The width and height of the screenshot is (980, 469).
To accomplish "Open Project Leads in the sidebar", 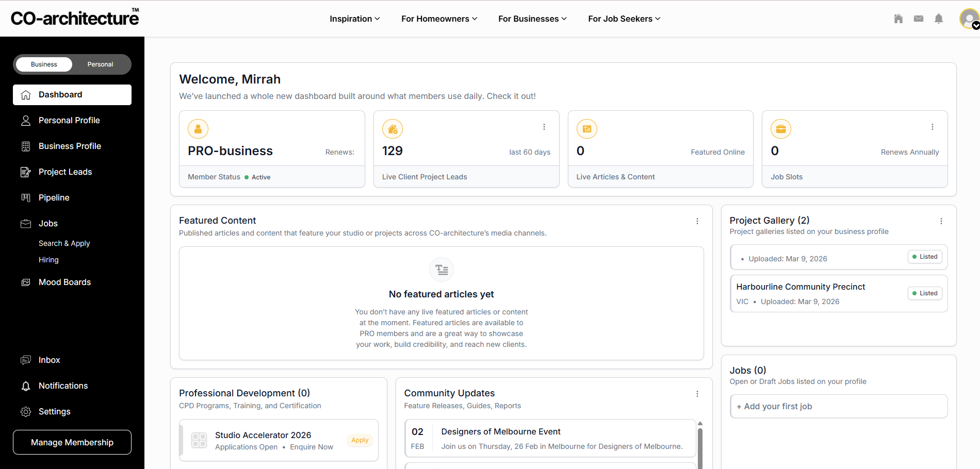I will pos(65,172).
